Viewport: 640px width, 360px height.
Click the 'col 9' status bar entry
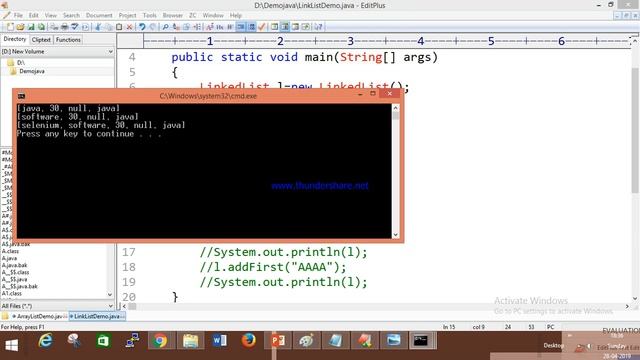click(478, 327)
